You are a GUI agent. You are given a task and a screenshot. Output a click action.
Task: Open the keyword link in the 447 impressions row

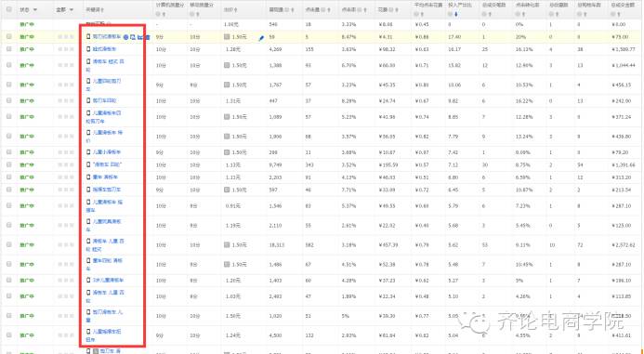104,100
